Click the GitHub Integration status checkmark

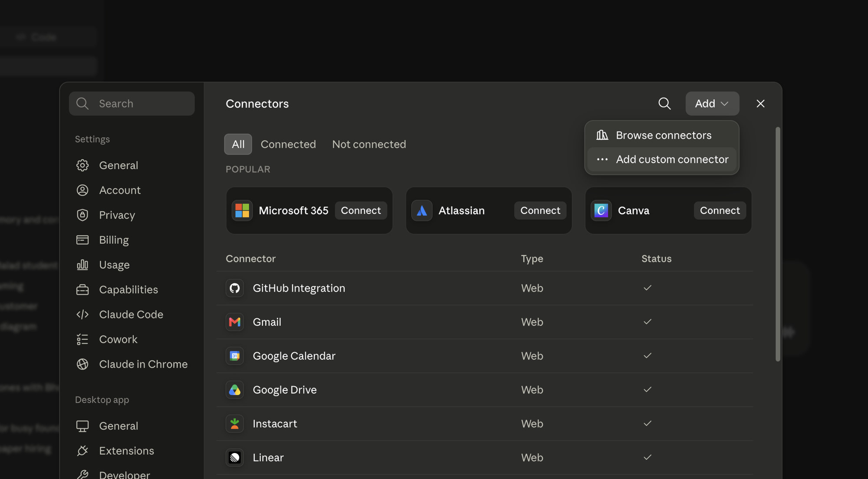coord(648,288)
